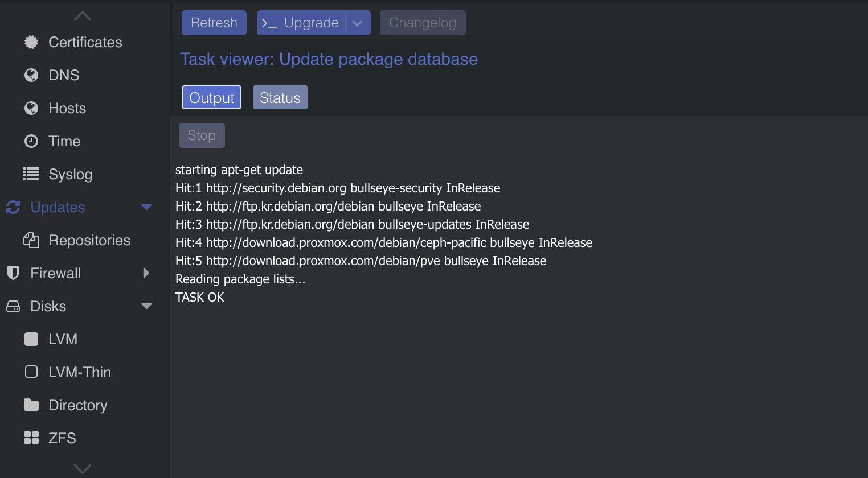The image size is (868, 478).
Task: Switch to the Status tab
Action: [280, 97]
